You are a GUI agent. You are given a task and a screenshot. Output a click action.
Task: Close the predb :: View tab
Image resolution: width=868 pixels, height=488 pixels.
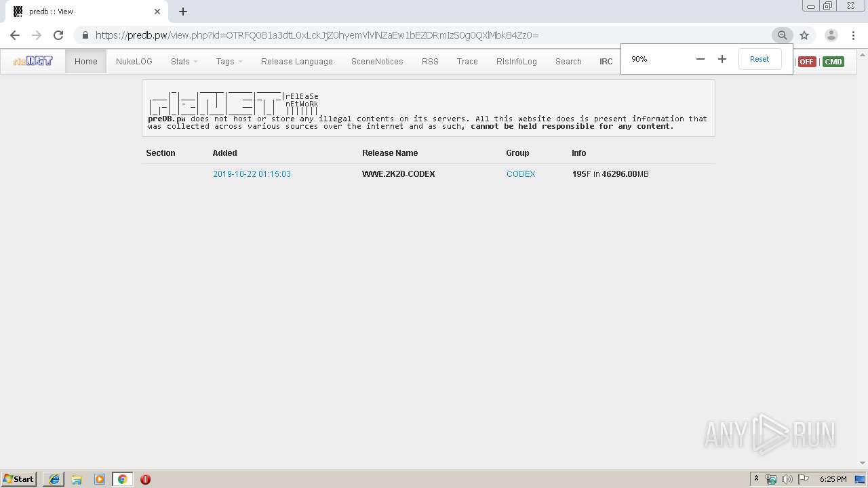coord(157,12)
